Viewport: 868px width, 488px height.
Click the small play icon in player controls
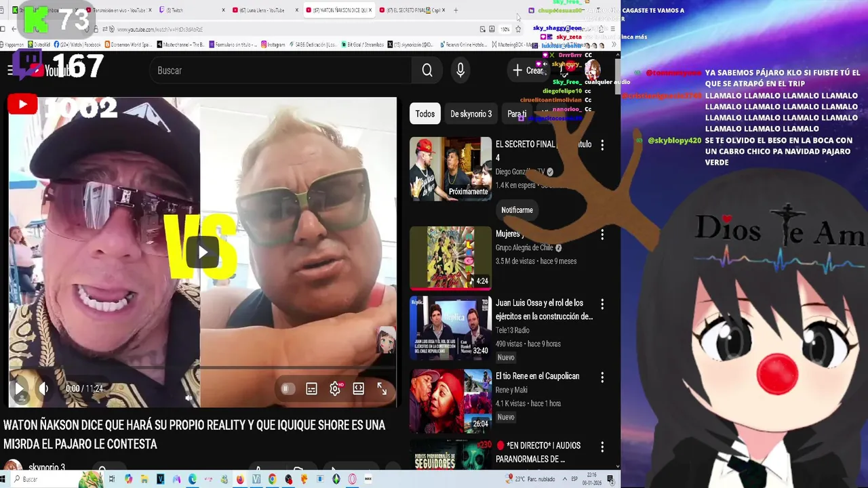tap(19, 388)
